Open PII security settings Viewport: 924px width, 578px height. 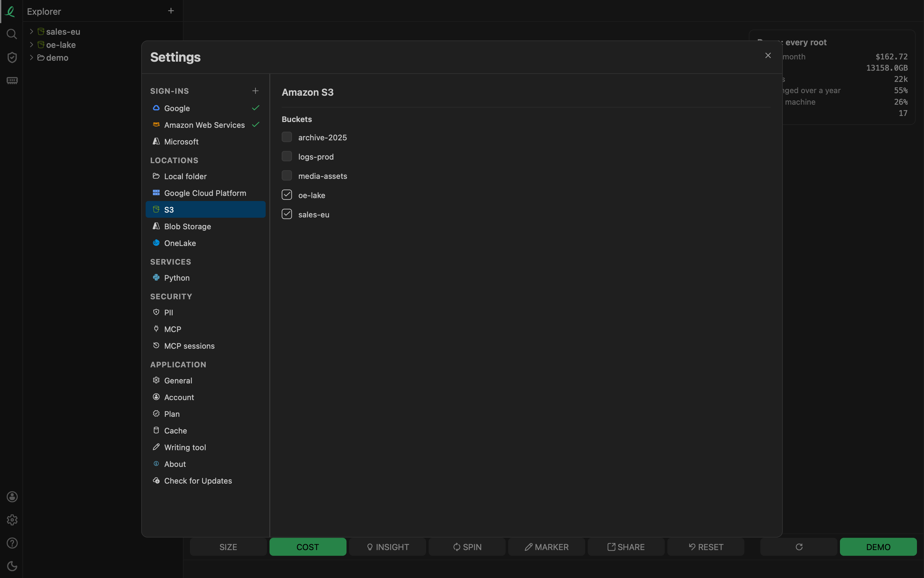(x=205, y=313)
